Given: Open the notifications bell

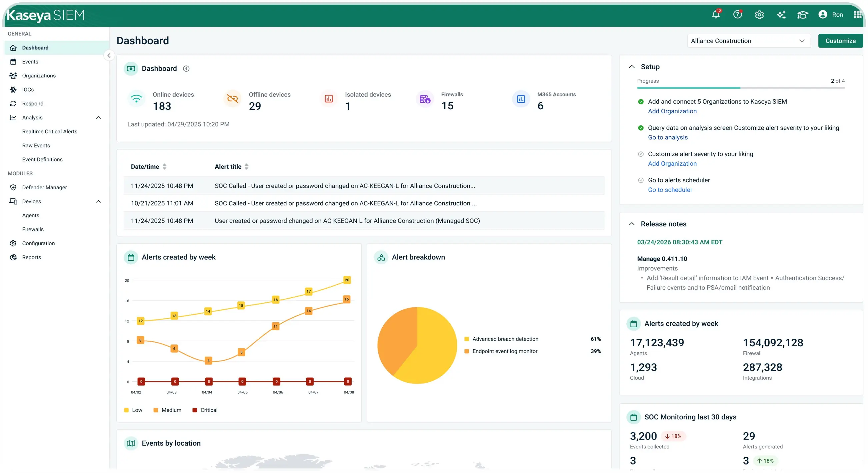Looking at the screenshot, I should click(716, 14).
